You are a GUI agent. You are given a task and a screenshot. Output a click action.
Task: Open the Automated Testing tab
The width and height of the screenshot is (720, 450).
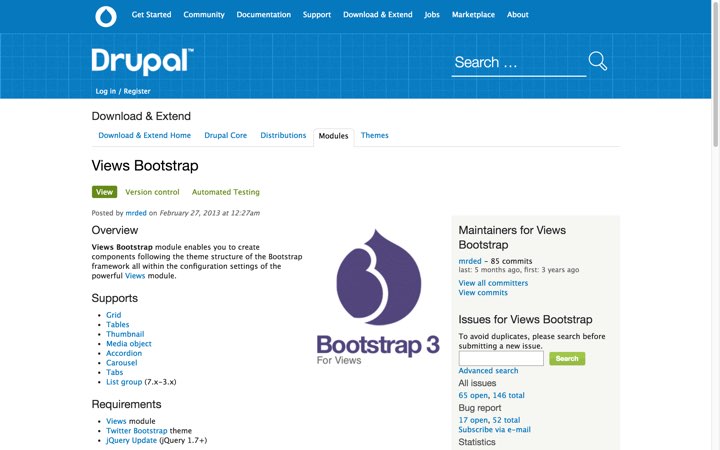coord(225,192)
